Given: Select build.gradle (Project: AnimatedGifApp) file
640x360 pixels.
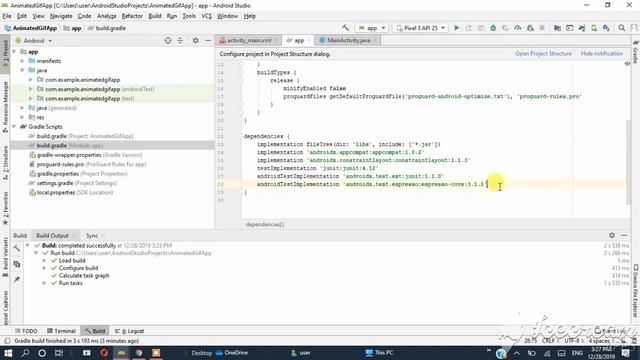Looking at the screenshot, I should (85, 136).
